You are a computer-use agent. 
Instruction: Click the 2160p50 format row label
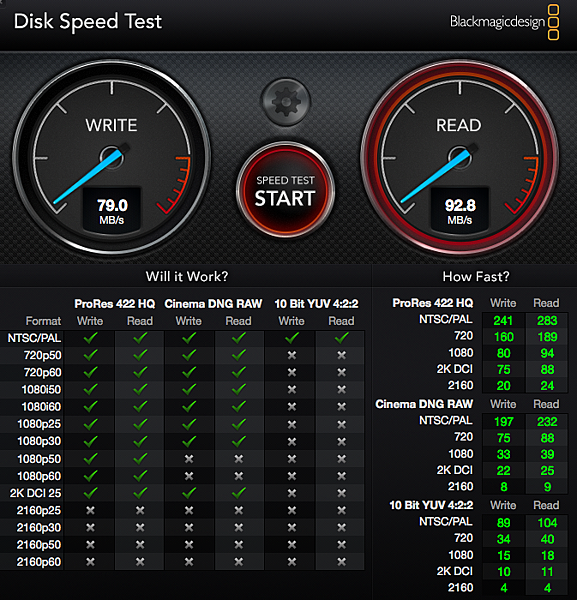(x=39, y=545)
